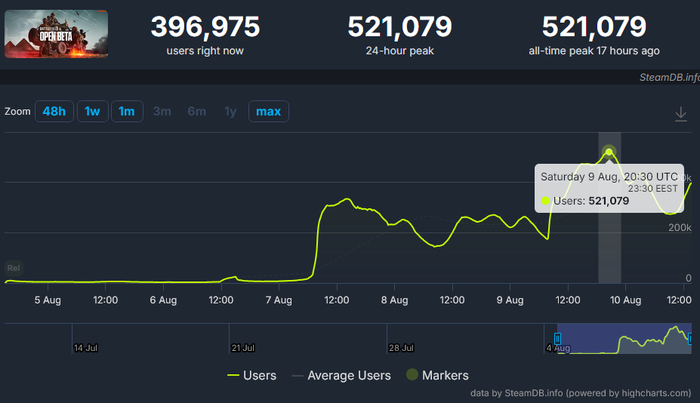The height and width of the screenshot is (403, 700).
Task: Click the Open Beta game thumbnail
Action: coord(56,35)
